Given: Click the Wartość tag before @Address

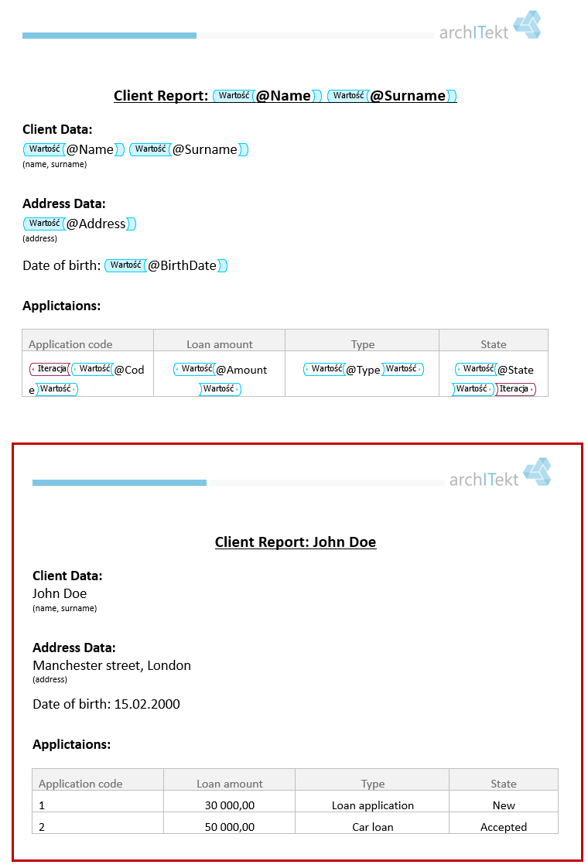Looking at the screenshot, I should click(x=44, y=224).
